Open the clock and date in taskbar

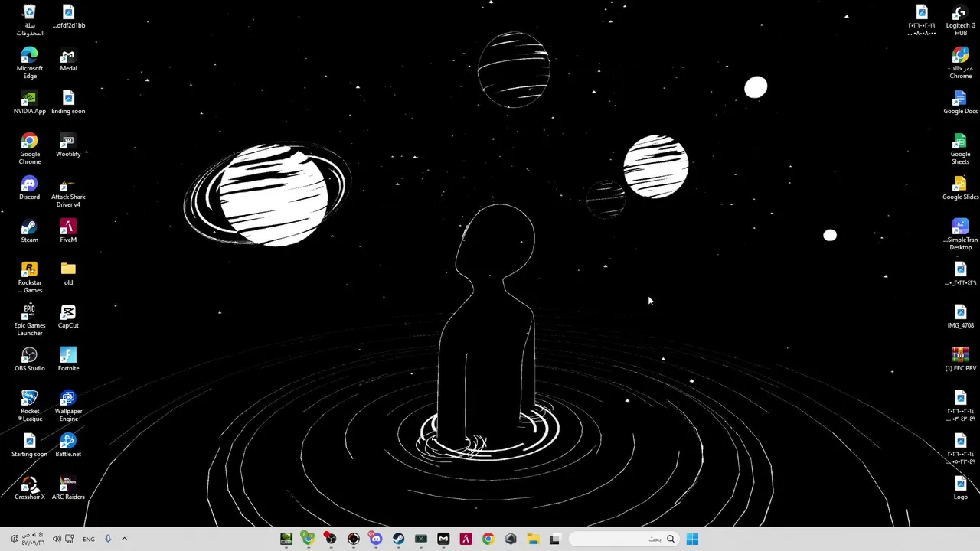pyautogui.click(x=32, y=539)
